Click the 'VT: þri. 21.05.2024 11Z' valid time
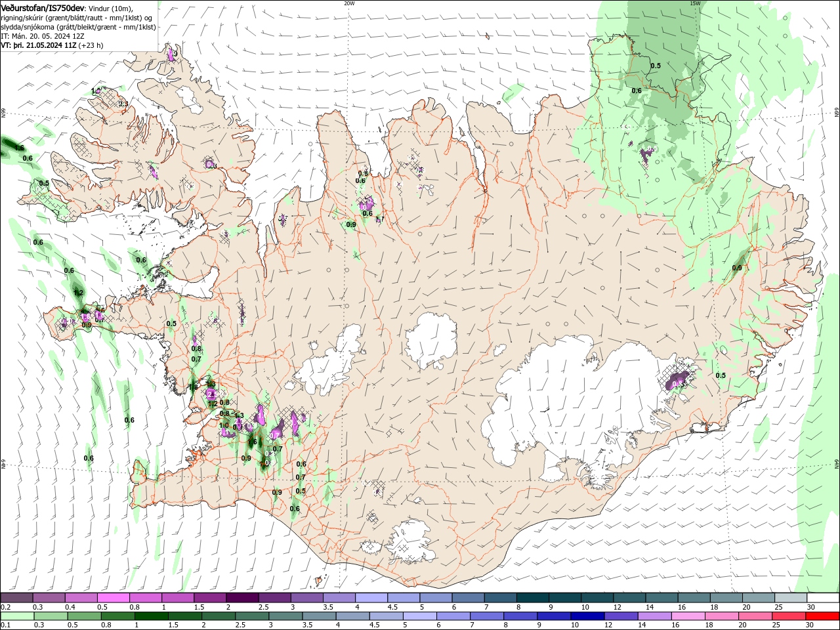The width and height of the screenshot is (840, 630). tap(38, 45)
